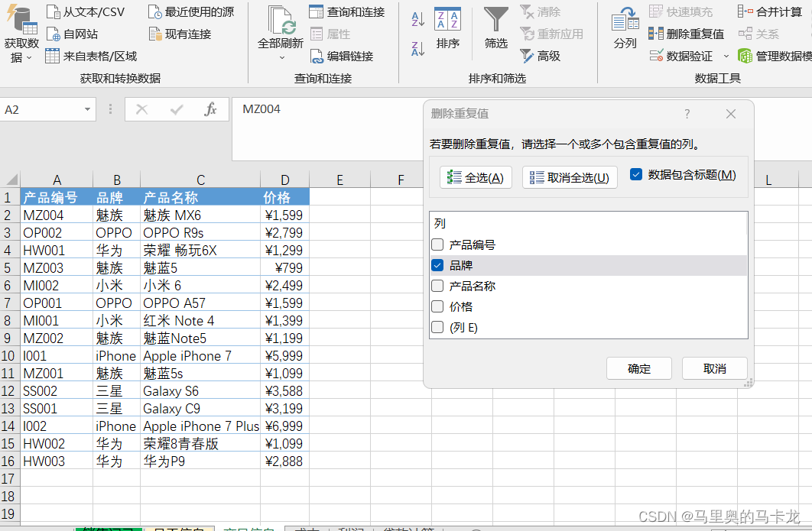
Task: Expand the Name Box dropdown arrow
Action: (87, 109)
